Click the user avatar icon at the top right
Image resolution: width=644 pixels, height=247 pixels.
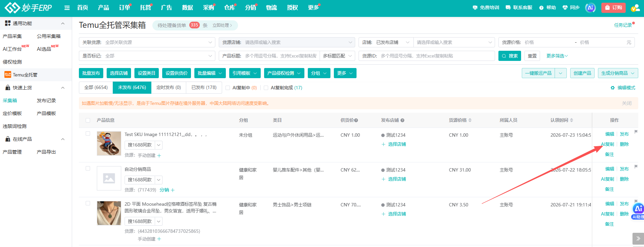635,8
